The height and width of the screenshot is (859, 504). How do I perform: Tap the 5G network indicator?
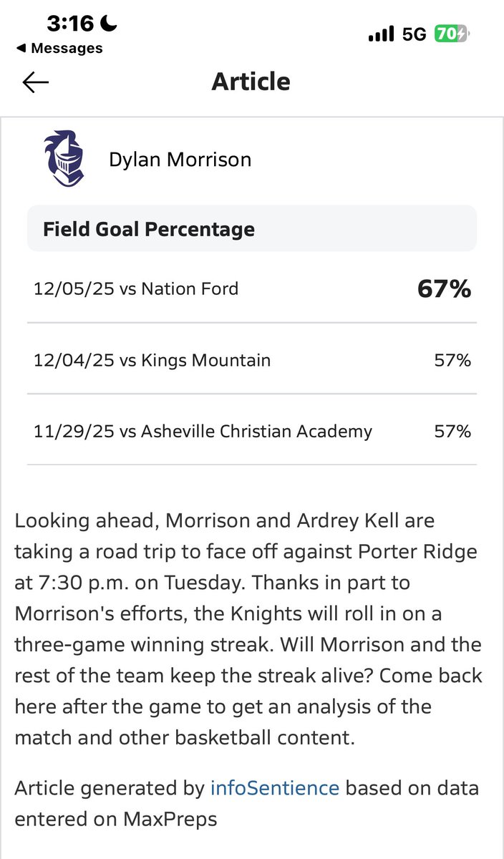click(x=415, y=34)
